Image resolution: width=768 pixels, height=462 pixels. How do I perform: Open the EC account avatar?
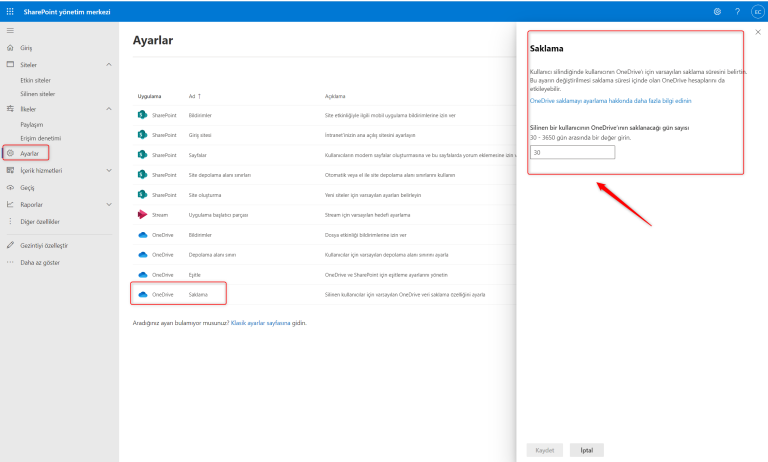[x=757, y=11]
